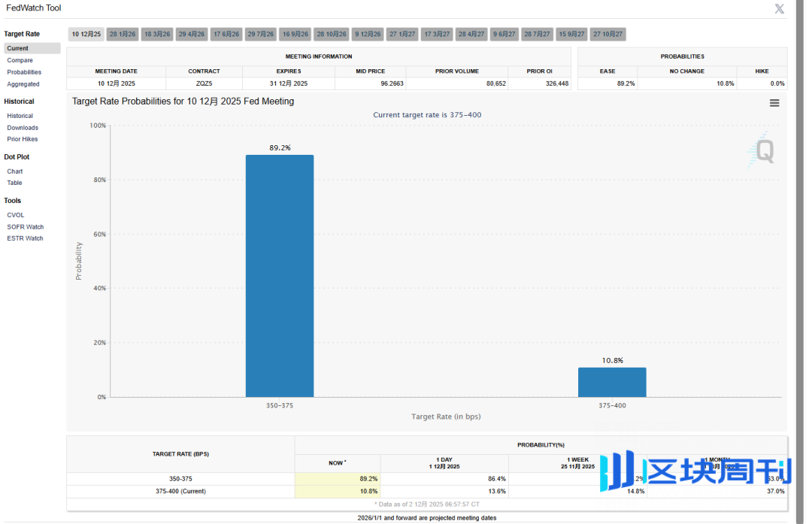Screen dimensions: 812x524
Task: Switch to the 28 1月26 meeting tab
Action: 123,35
